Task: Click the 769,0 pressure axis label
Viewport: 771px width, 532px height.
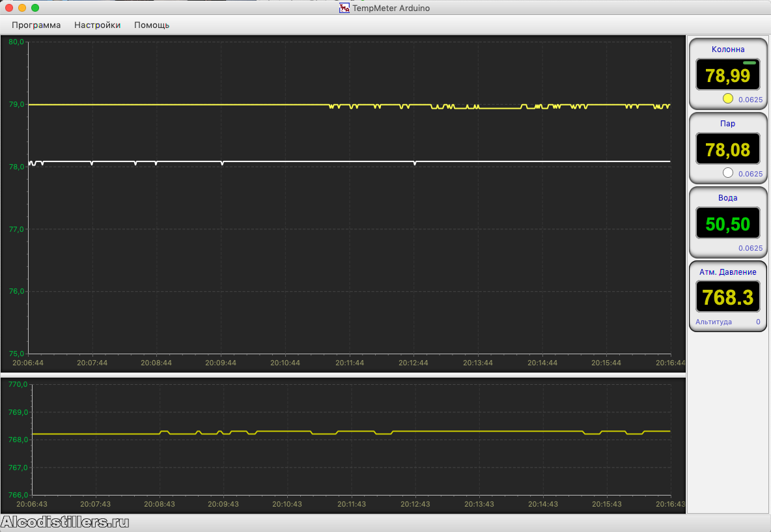Action: point(18,412)
